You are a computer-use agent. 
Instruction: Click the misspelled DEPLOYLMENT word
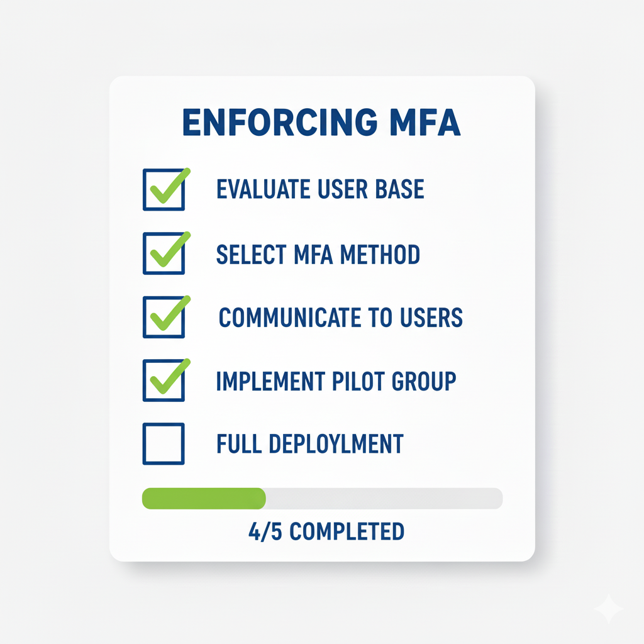336,443
